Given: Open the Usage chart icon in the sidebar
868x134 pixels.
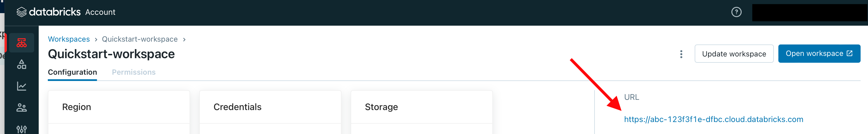Looking at the screenshot, I should [22, 86].
